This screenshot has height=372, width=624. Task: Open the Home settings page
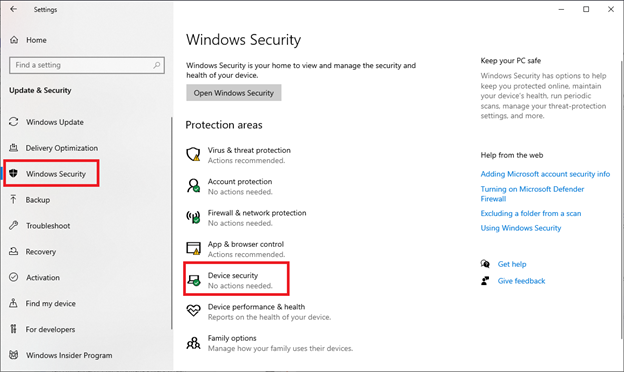coord(36,40)
